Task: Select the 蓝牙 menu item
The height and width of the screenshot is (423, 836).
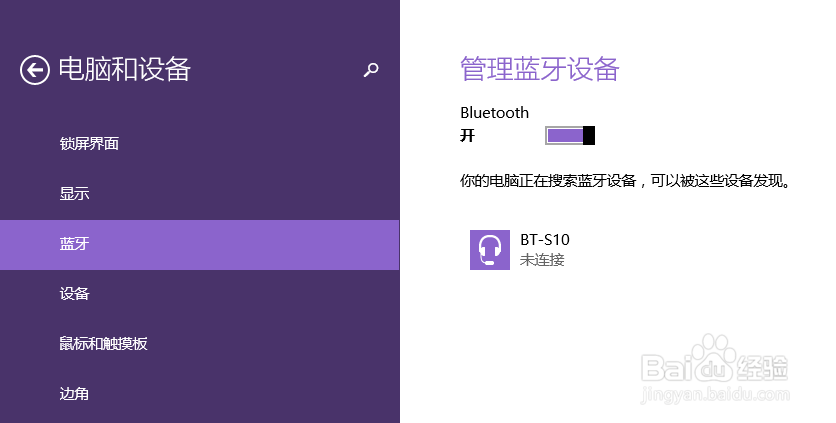Action: [199, 244]
